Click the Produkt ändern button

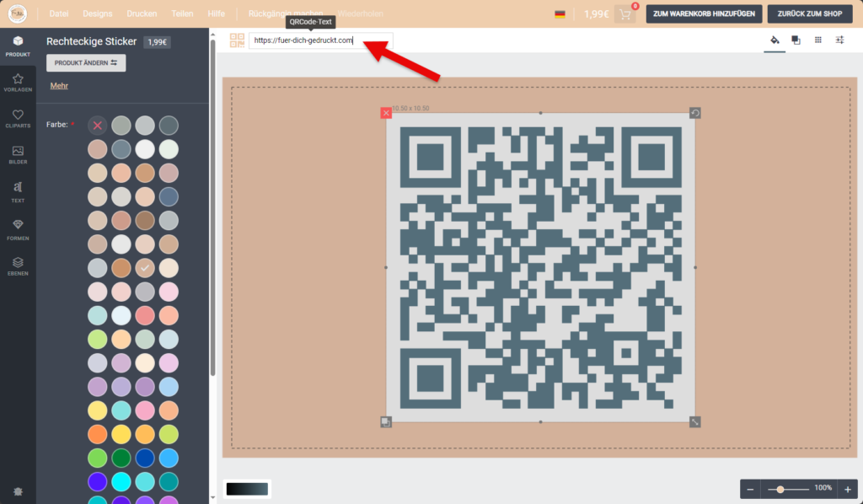point(86,63)
